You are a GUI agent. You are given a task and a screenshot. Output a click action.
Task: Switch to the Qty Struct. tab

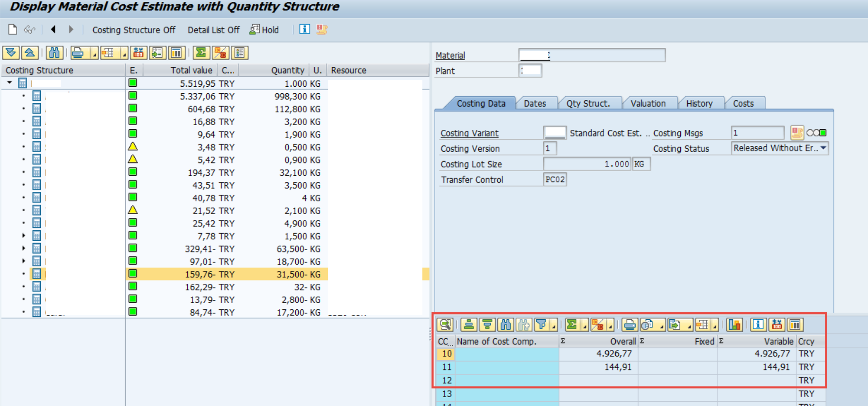click(x=588, y=103)
